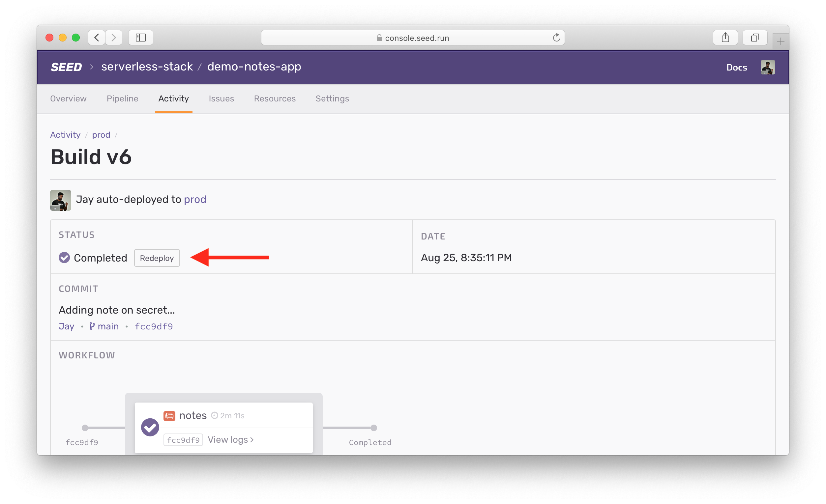The image size is (826, 504).
Task: Click the user avatar in header
Action: [x=767, y=67]
